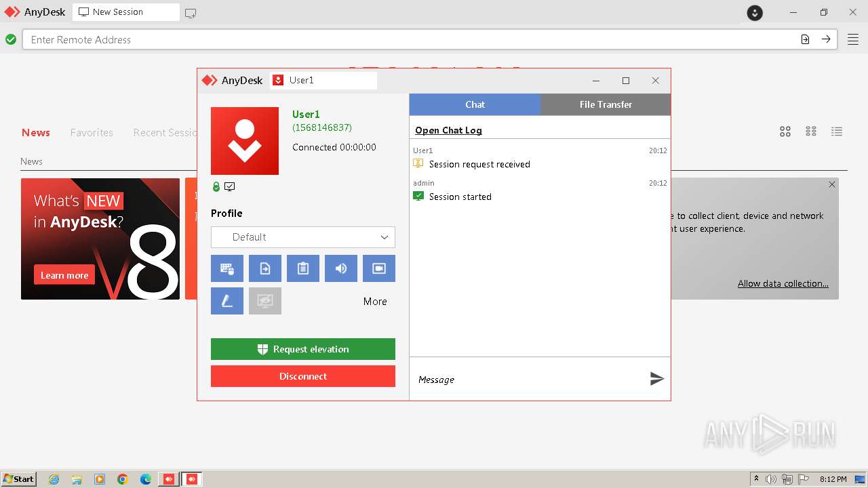Screen dimensions: 868x488
Task: Click second AnyDesk taskbar button
Action: (x=192, y=479)
